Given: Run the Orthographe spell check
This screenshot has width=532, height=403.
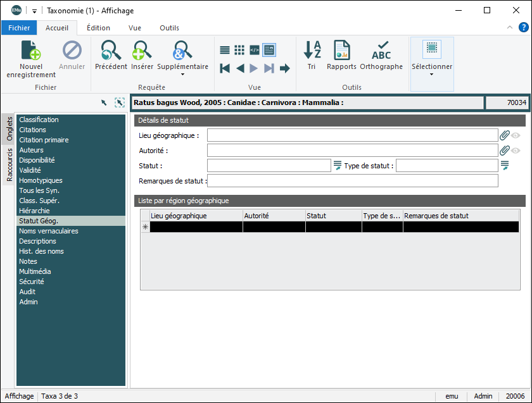Looking at the screenshot, I should click(x=381, y=51).
